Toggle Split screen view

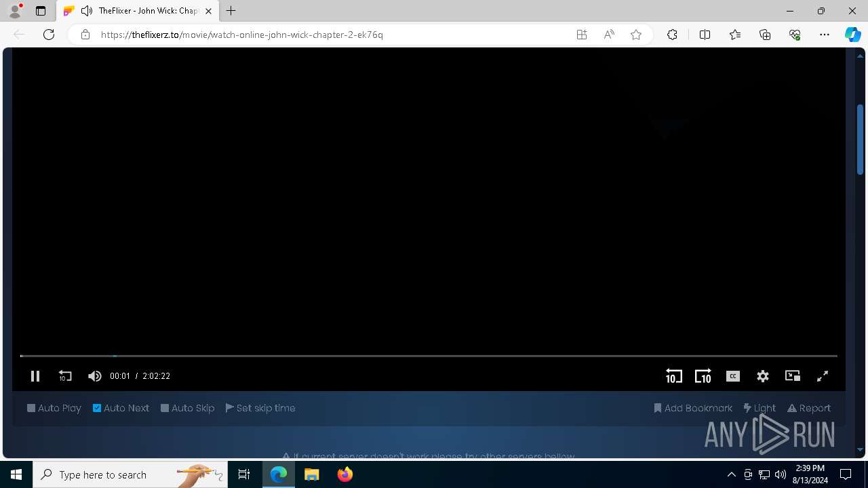click(x=705, y=35)
